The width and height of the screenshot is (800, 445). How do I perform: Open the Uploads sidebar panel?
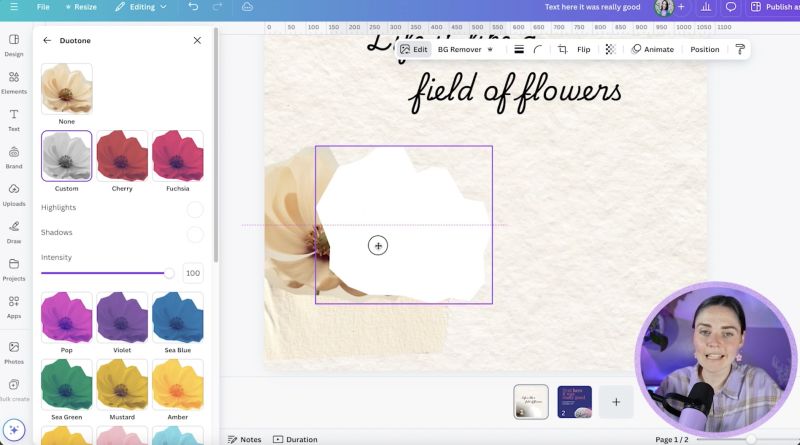click(x=14, y=195)
